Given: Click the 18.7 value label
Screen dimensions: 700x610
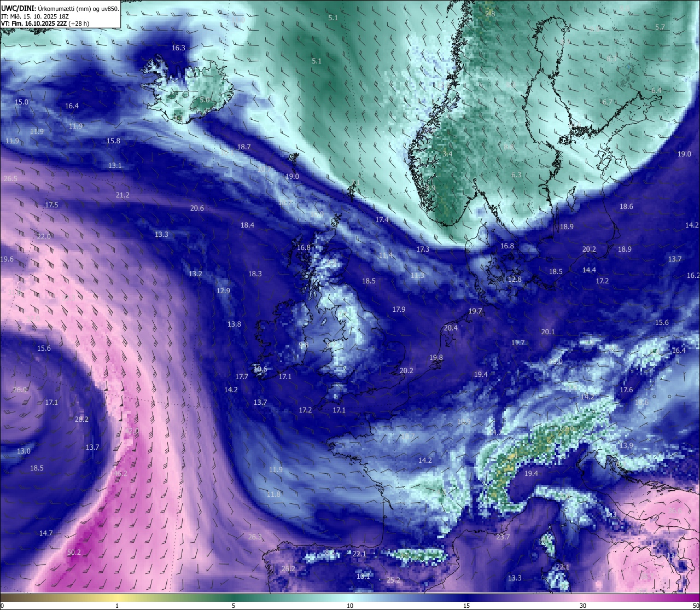Looking at the screenshot, I should pyautogui.click(x=244, y=147).
